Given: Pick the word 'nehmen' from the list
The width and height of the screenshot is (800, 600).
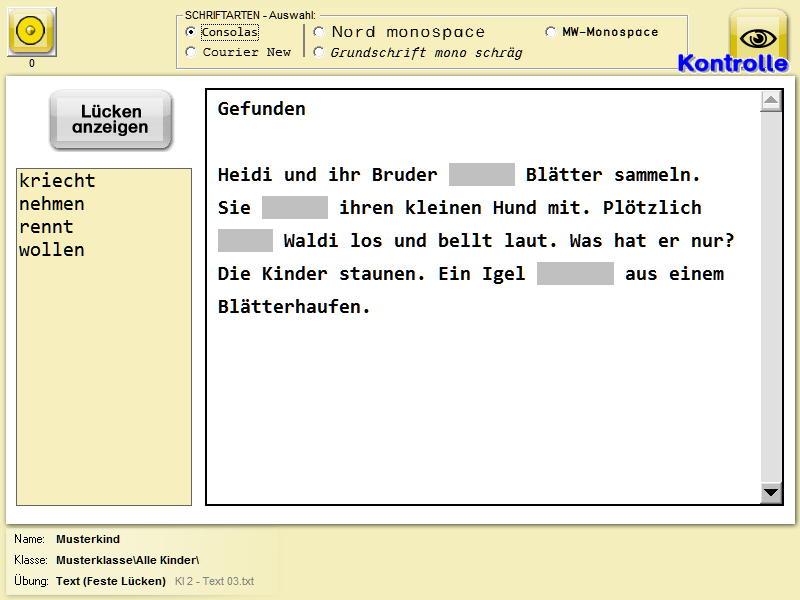Looking at the screenshot, I should 52,204.
